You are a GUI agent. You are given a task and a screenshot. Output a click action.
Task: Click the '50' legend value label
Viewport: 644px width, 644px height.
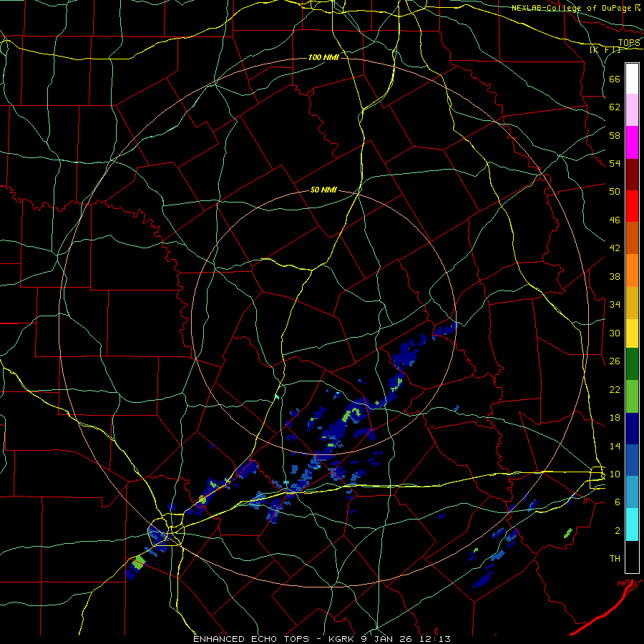tap(615, 191)
